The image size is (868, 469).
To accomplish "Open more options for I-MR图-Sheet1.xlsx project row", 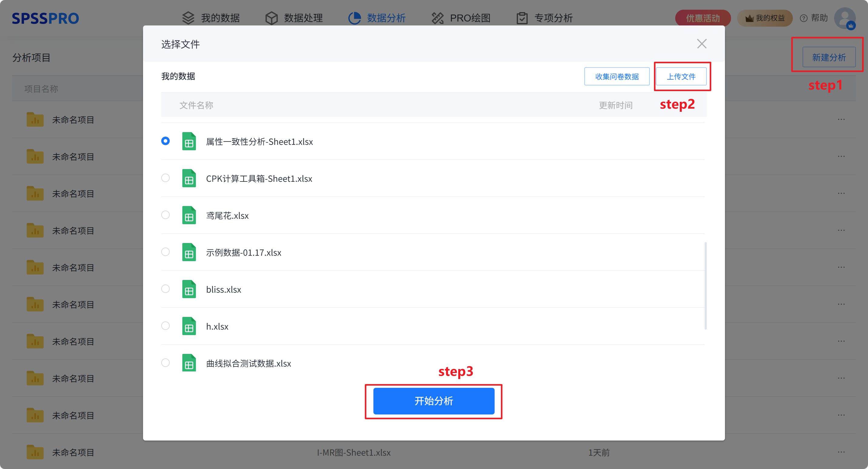I will [841, 452].
